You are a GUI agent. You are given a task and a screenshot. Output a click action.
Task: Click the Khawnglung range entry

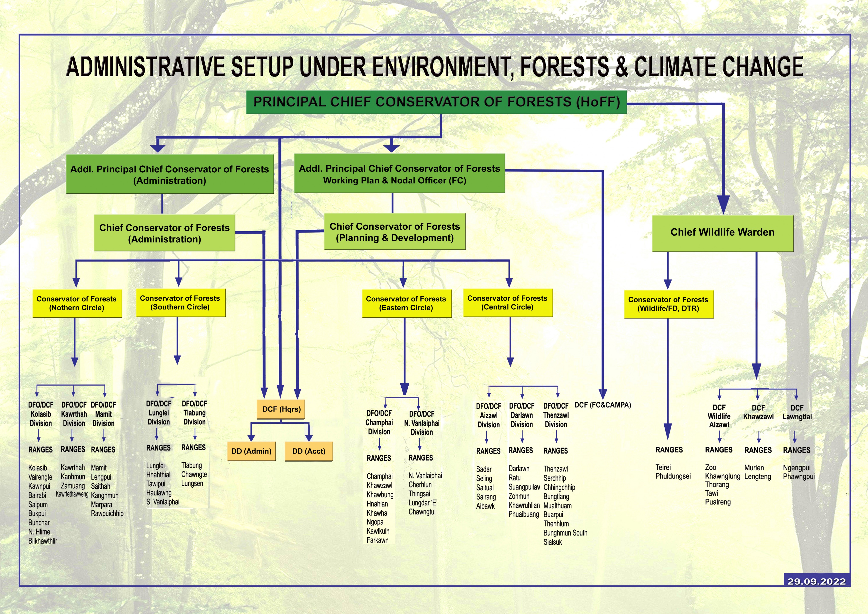click(722, 476)
